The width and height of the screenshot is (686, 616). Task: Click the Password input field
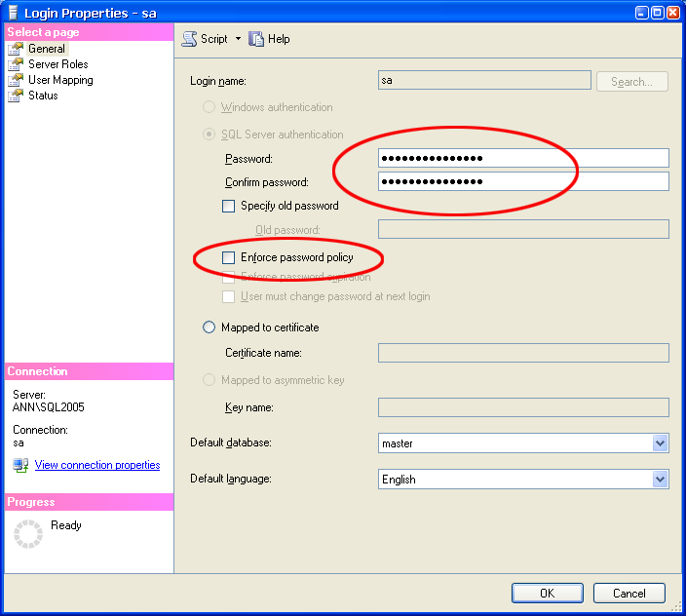[522, 158]
